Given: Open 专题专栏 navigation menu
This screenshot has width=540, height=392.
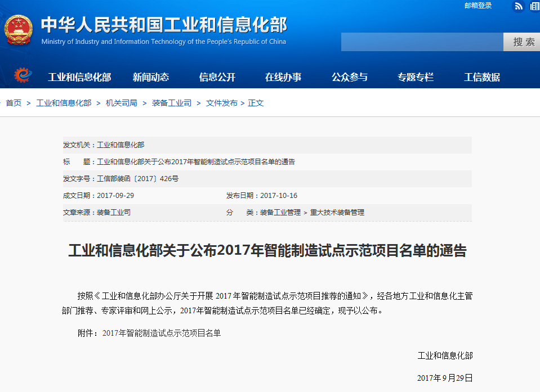Looking at the screenshot, I should tap(416, 77).
